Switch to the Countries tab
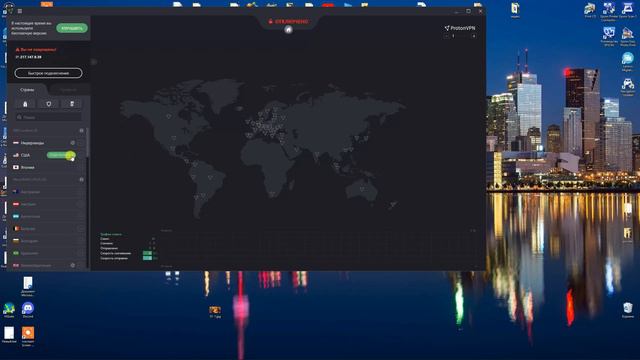Image resolution: width=640 pixels, height=360 pixels. click(27, 89)
